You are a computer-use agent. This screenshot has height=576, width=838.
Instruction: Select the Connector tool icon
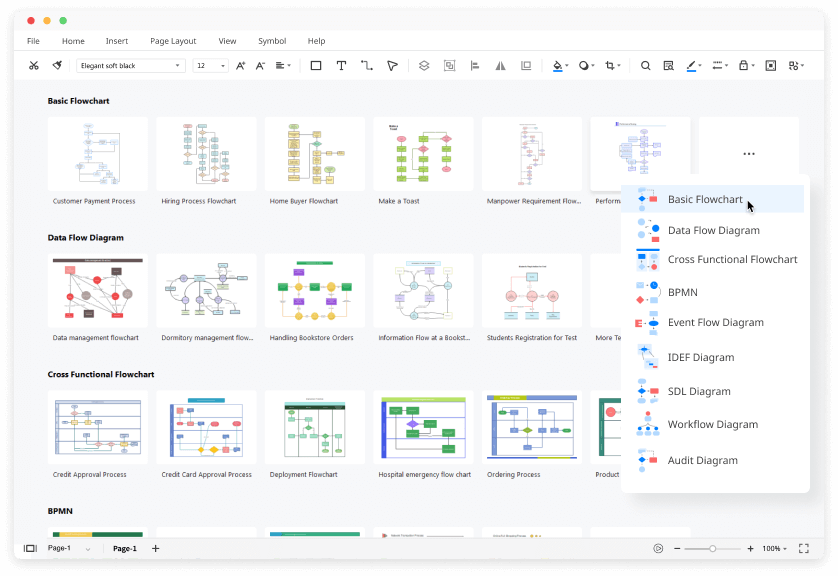point(367,66)
